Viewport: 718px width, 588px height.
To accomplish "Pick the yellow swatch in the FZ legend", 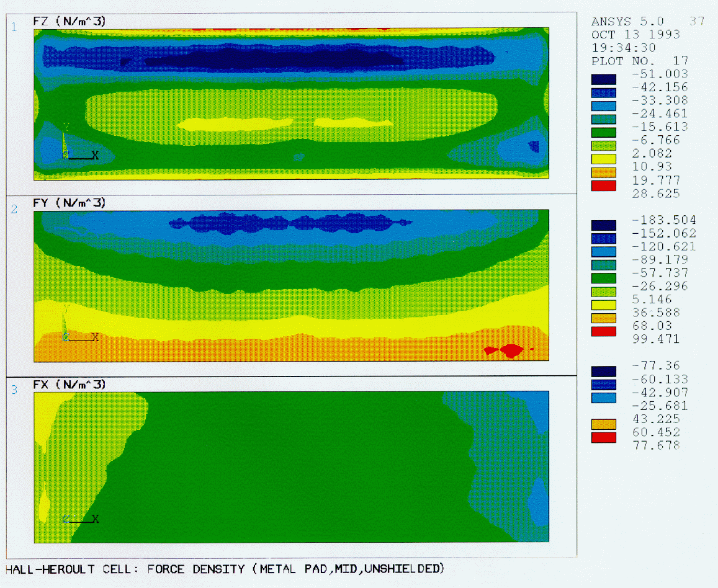I will pyautogui.click(x=603, y=159).
